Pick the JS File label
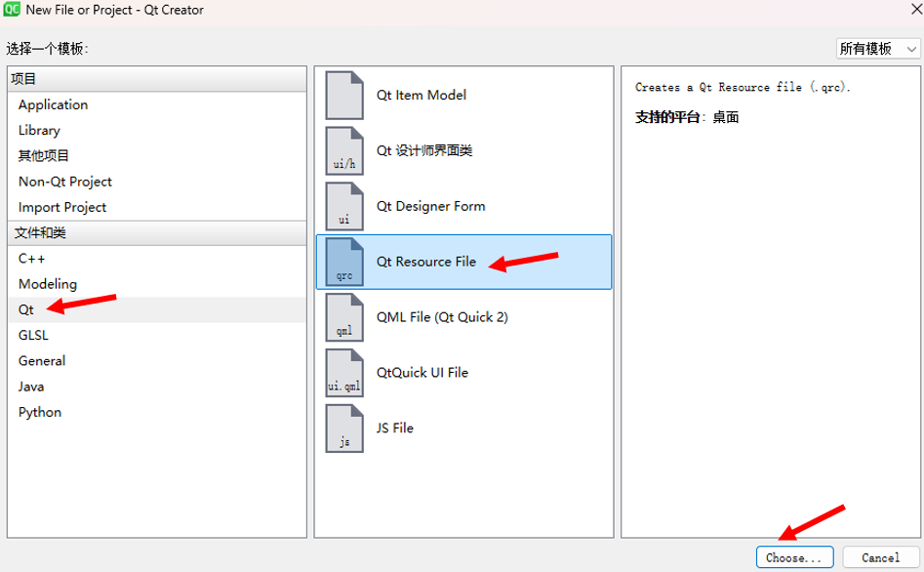 [x=395, y=429]
